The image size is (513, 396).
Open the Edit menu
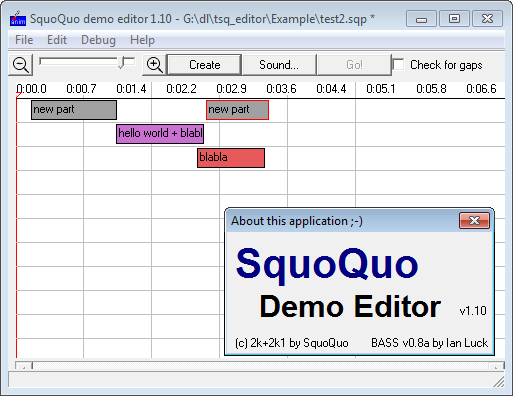57,40
